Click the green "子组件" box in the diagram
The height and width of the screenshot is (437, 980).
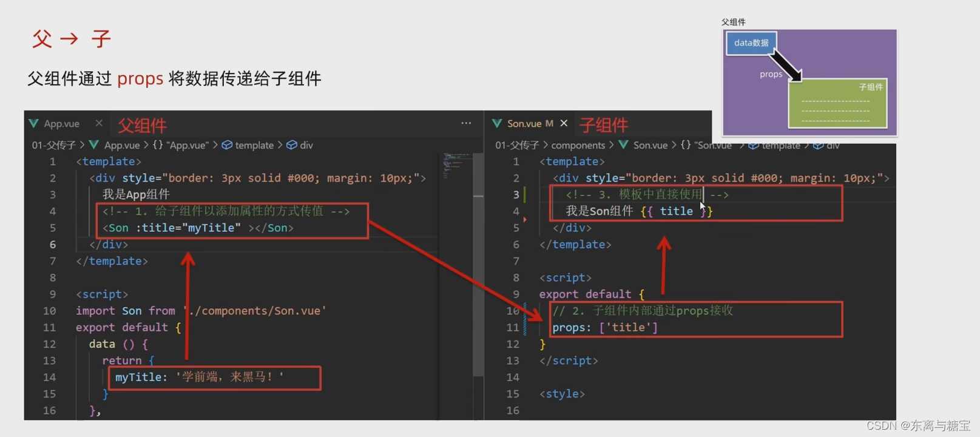tap(837, 103)
